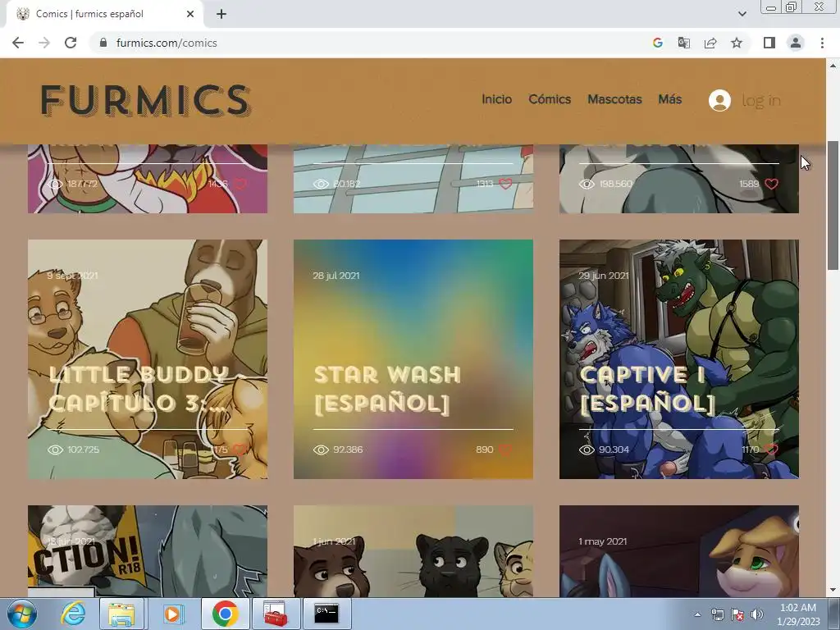Click the user avatar icon beside log in

point(719,100)
